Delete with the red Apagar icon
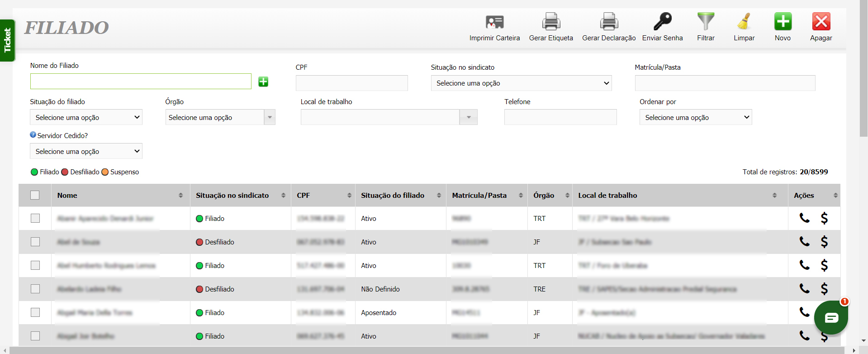This screenshot has height=354, width=868. pyautogui.click(x=821, y=22)
